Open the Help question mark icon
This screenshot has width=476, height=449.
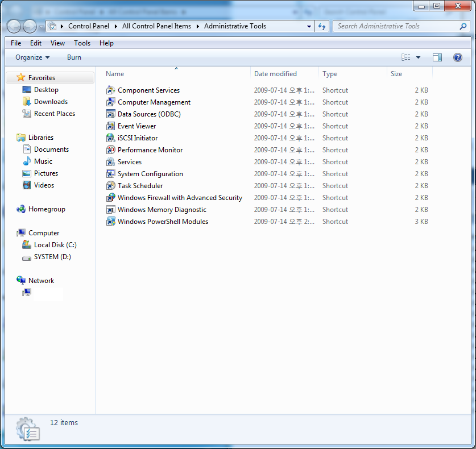(457, 57)
